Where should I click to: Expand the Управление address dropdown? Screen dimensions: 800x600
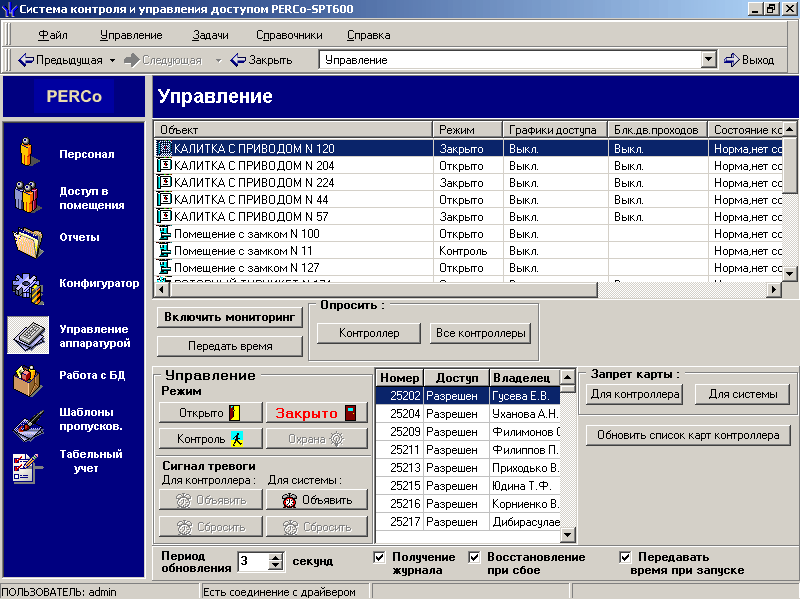pos(708,60)
